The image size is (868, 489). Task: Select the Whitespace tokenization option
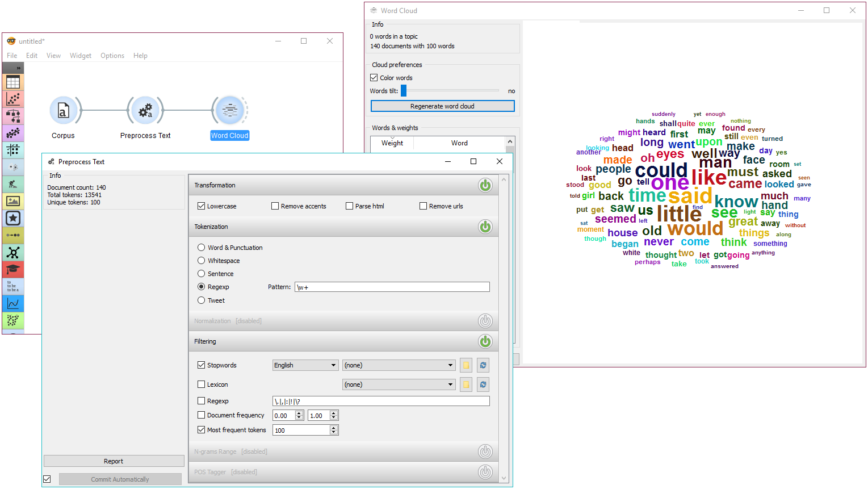coord(202,261)
